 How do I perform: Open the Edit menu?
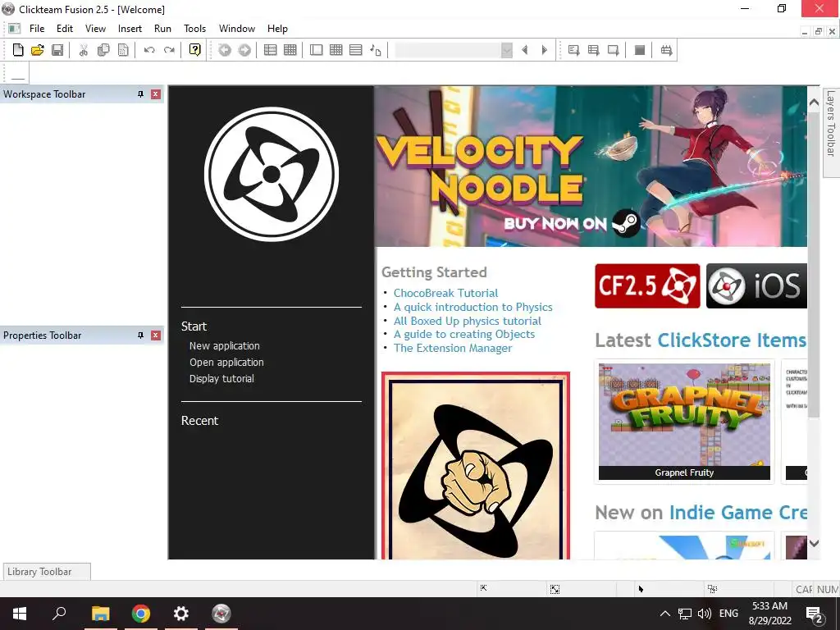(65, 29)
